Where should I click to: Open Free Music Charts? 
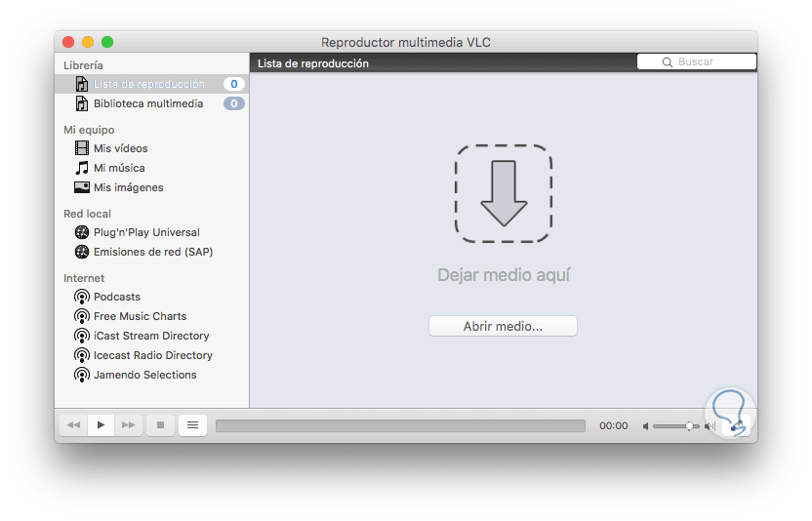click(x=151, y=316)
